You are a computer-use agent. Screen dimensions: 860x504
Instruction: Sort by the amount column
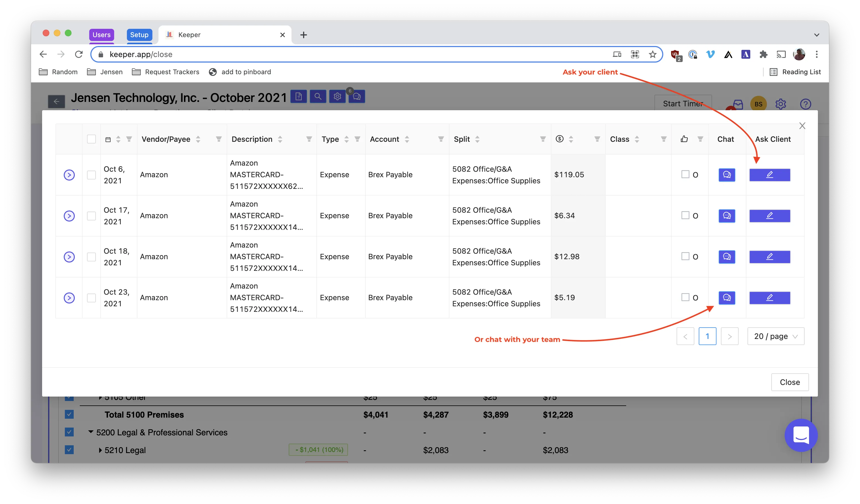(571, 139)
